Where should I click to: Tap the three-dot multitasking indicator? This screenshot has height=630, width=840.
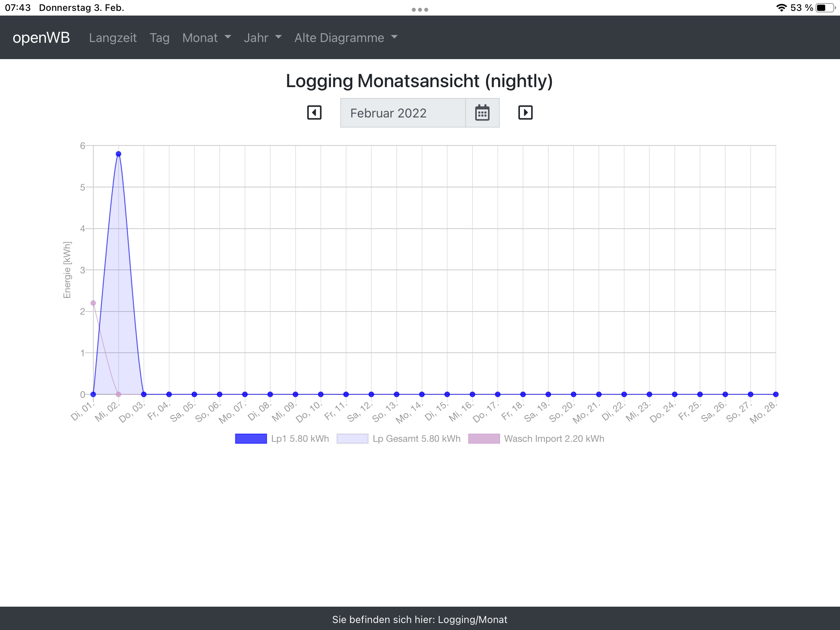click(x=420, y=10)
